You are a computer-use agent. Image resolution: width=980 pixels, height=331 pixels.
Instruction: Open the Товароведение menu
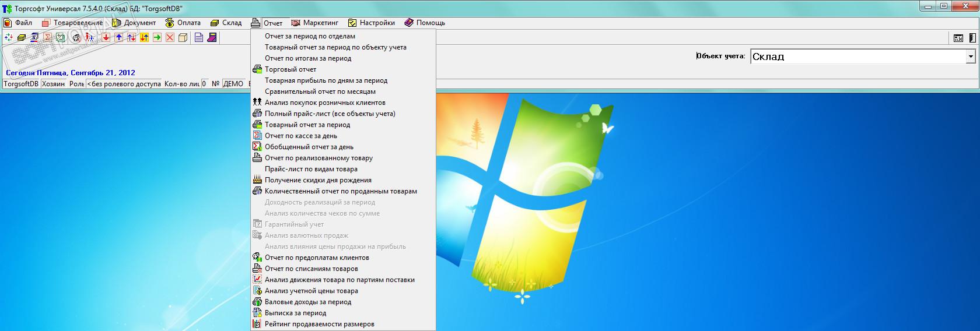(x=72, y=23)
